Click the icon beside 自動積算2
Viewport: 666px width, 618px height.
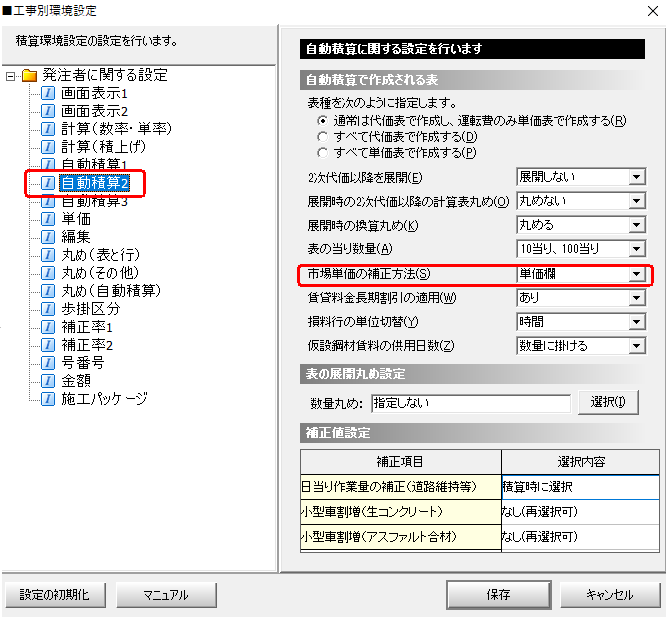[48, 183]
